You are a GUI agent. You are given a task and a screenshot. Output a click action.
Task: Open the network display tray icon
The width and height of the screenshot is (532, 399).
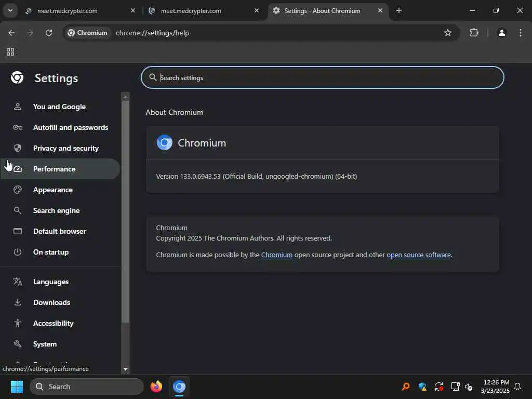tap(455, 387)
